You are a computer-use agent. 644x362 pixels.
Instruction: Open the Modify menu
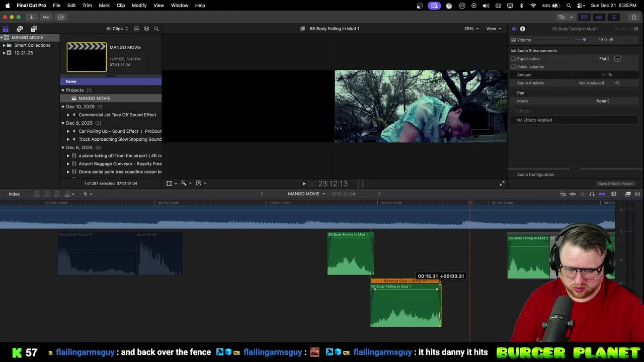tap(139, 6)
